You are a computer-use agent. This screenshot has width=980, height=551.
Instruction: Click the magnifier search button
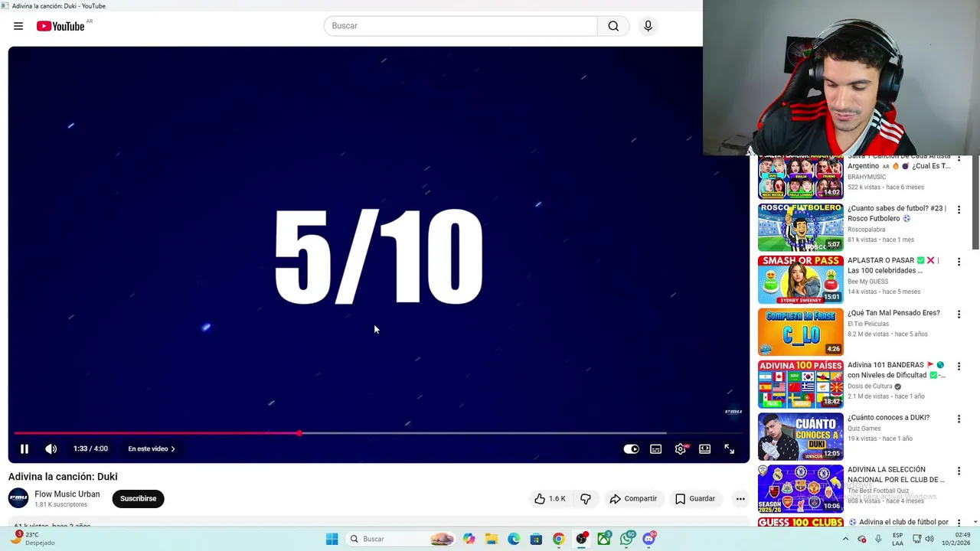613,26
